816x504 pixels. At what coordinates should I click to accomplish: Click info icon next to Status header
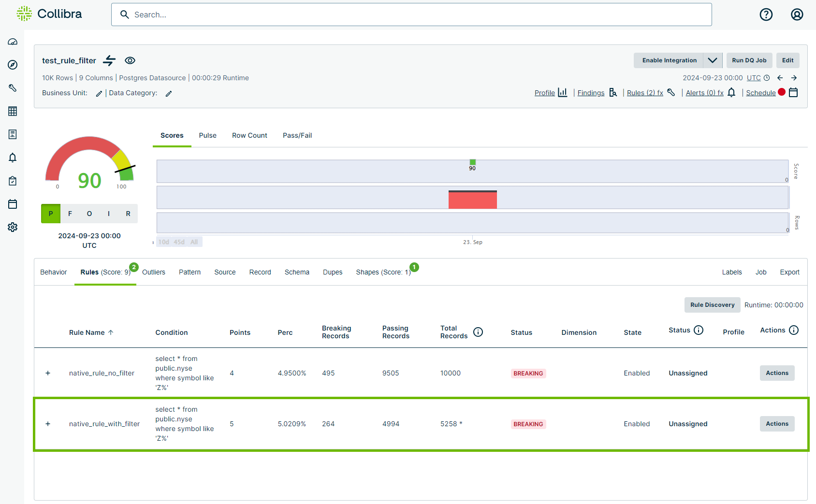699,330
